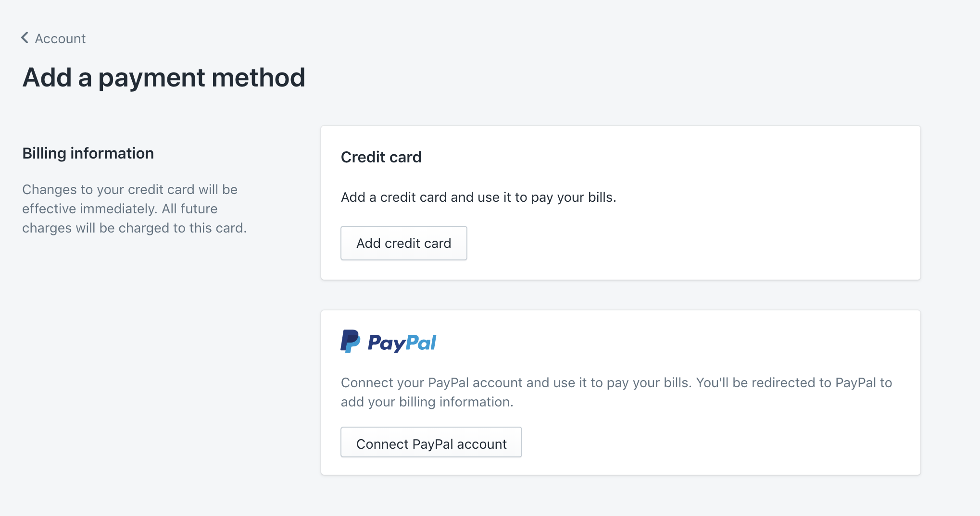Connect PayPal account button click

431,442
